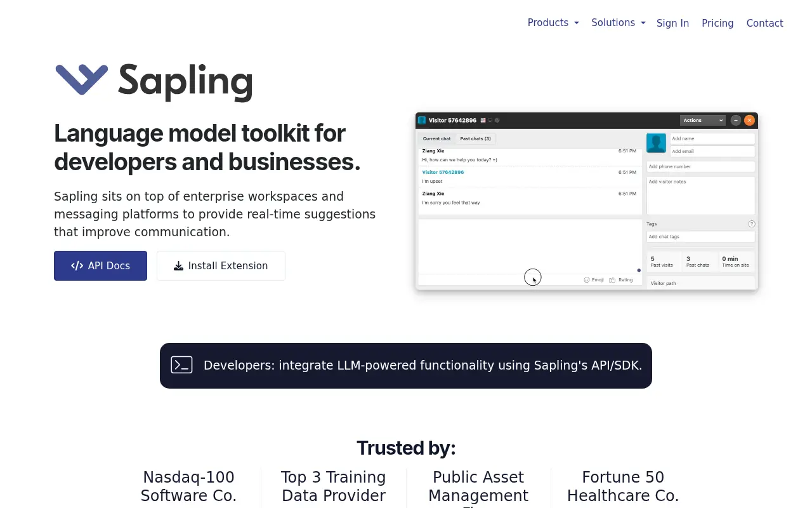The width and height of the screenshot is (812, 508).
Task: Click the API Docs button
Action: [x=100, y=265]
